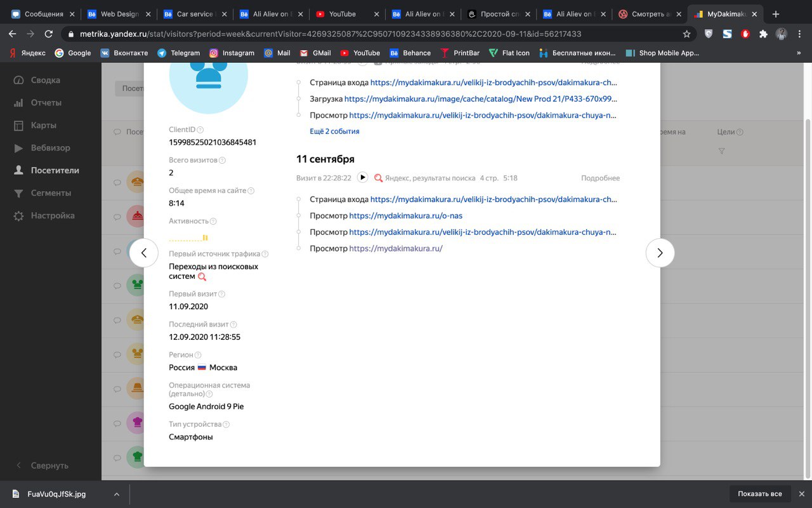The height and width of the screenshot is (508, 812).
Task: Click the gray shield extension icon
Action: pos(709,34)
